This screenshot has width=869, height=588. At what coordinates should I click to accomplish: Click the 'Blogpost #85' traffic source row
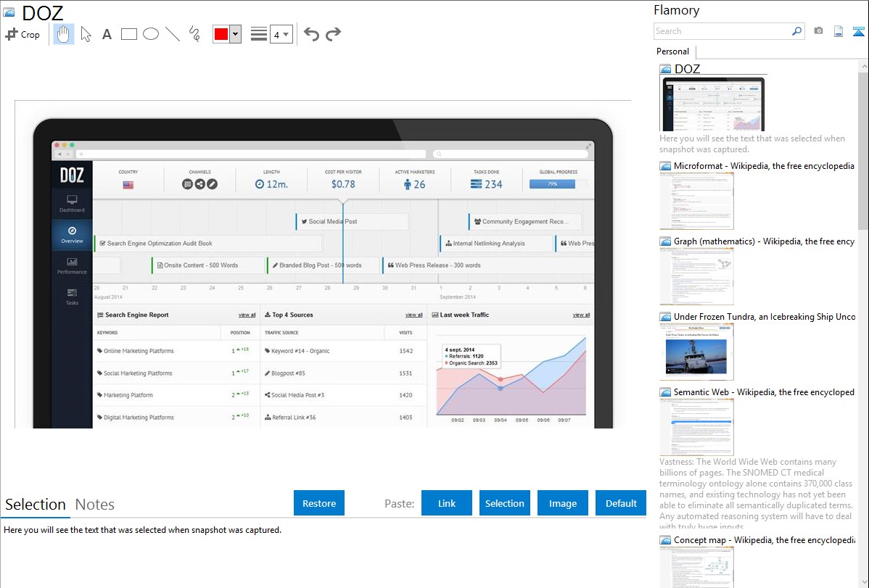[344, 373]
